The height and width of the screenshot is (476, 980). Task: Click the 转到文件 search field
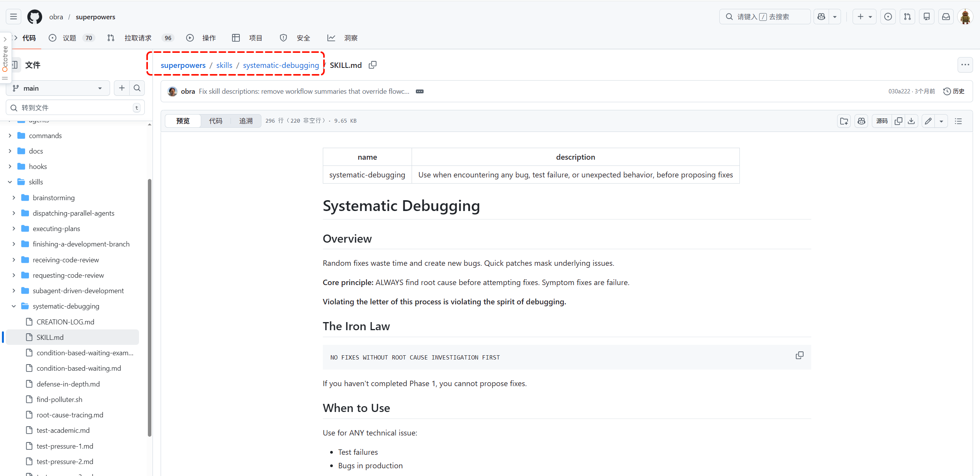coord(73,108)
